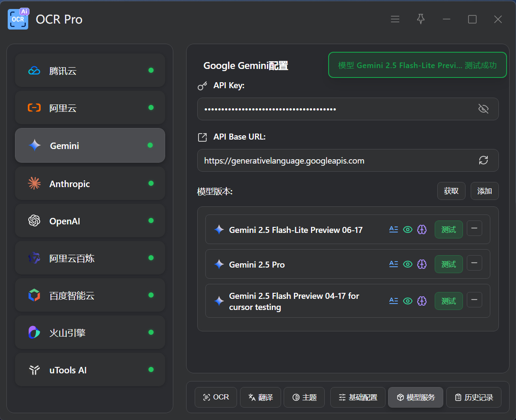Image resolution: width=516 pixels, height=420 pixels.
Task: Select Gemini provider in sidebar
Action: coord(90,146)
